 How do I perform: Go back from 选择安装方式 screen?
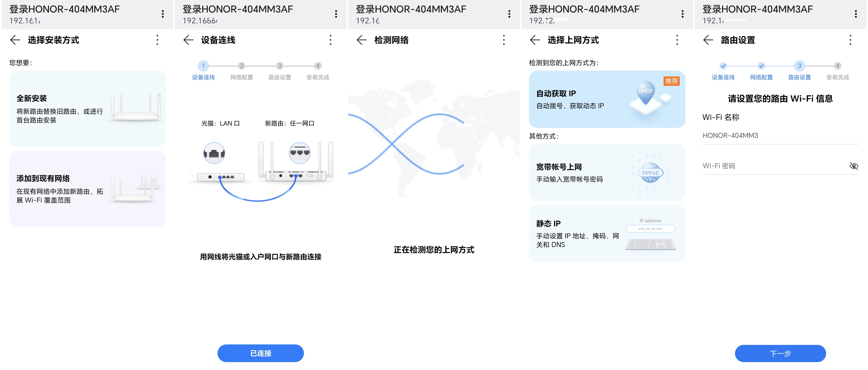coord(15,40)
